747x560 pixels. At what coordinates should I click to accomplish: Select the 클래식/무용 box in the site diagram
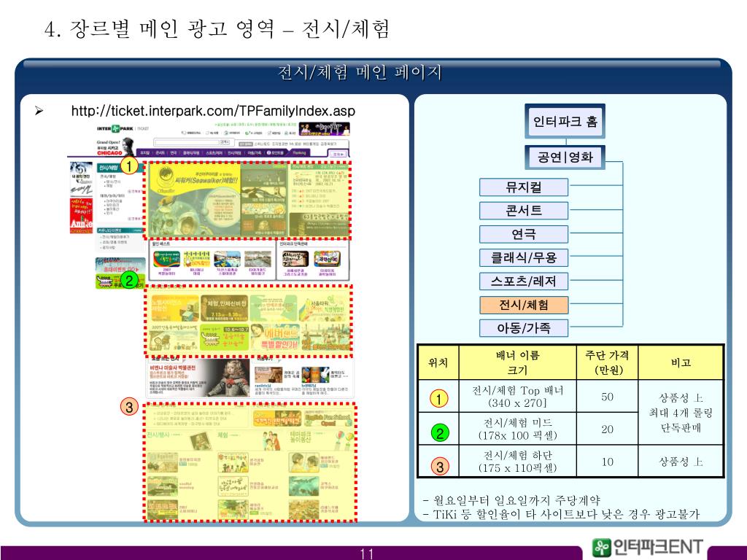524,257
